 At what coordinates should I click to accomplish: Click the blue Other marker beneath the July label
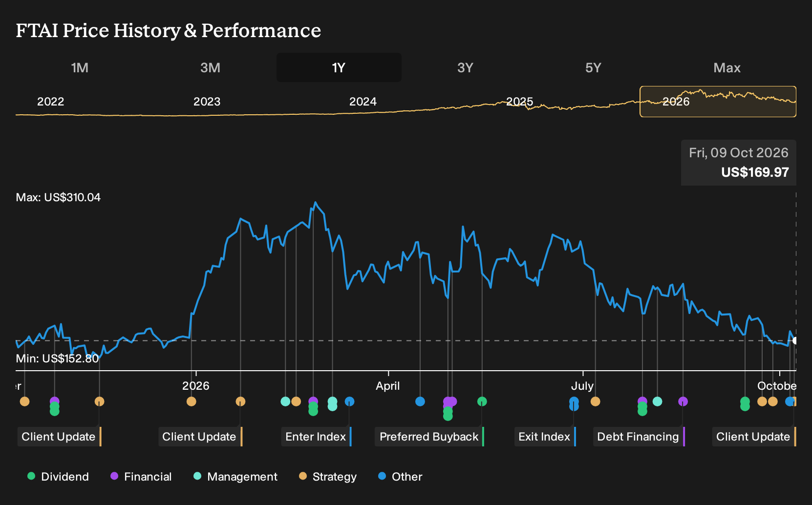click(574, 403)
